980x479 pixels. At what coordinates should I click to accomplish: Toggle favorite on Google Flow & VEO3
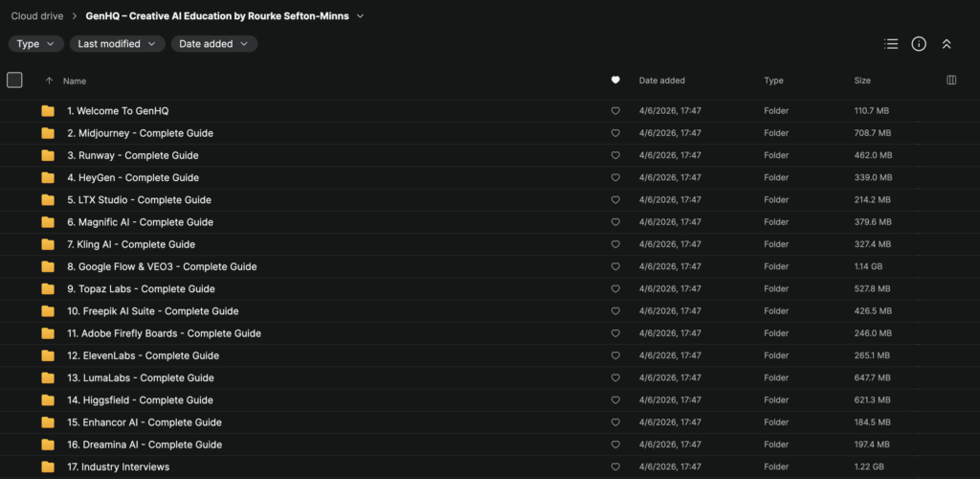pyautogui.click(x=615, y=266)
